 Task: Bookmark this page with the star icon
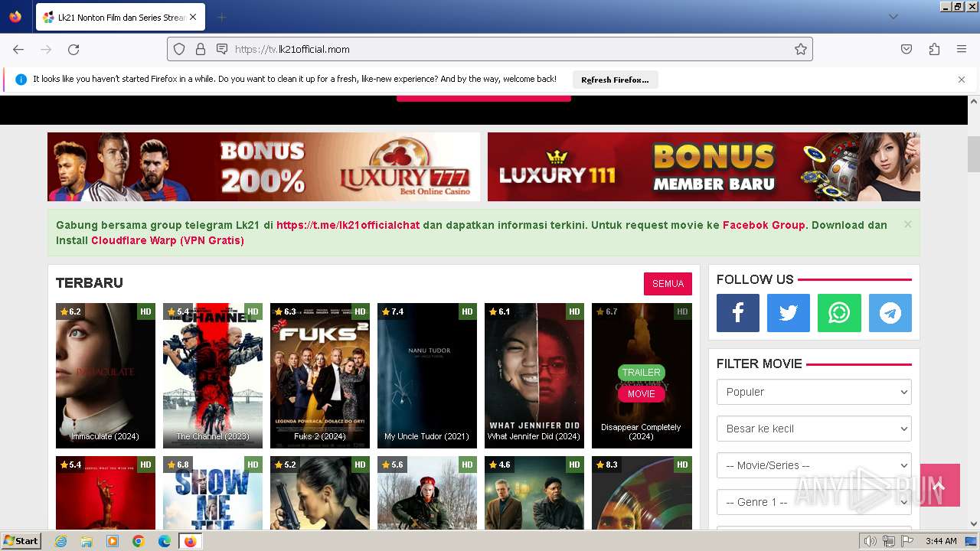801,49
